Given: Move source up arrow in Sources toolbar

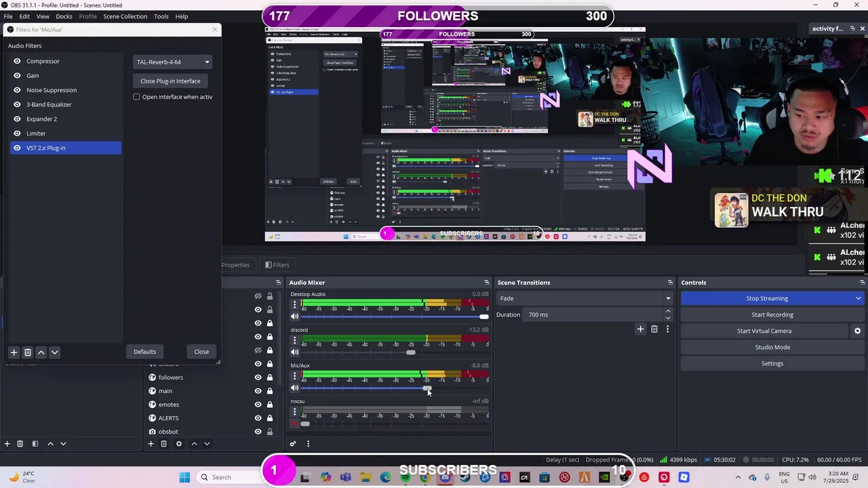Looking at the screenshot, I should point(194,444).
